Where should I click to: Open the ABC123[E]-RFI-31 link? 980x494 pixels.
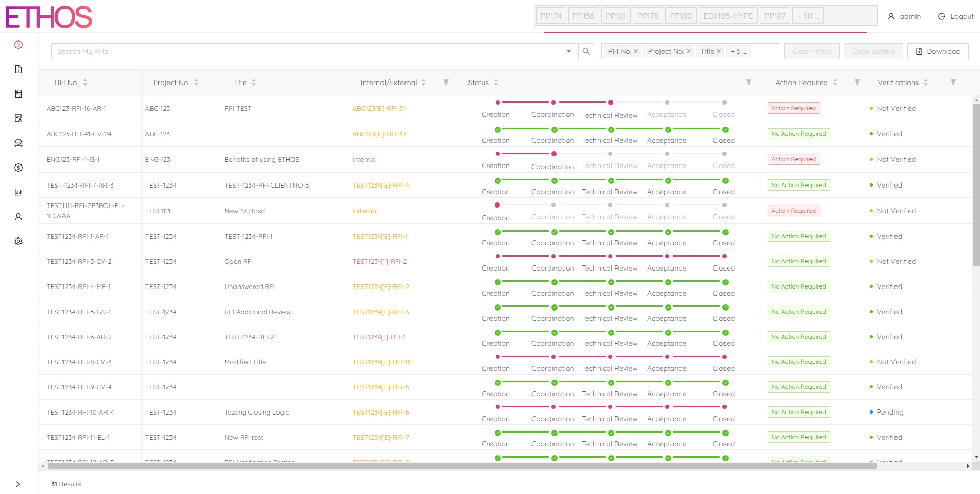click(378, 108)
